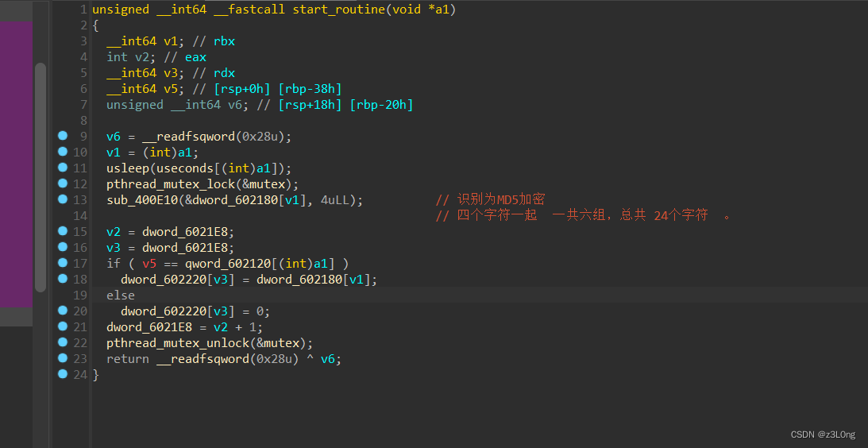Click breakpoint dot beside line 18
Screen dimensions: 868x448
62,278
